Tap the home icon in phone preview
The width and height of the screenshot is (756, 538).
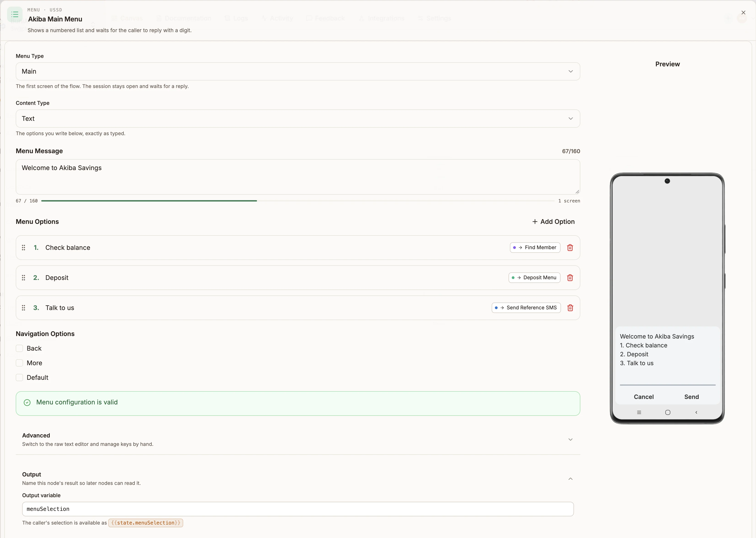coord(668,412)
